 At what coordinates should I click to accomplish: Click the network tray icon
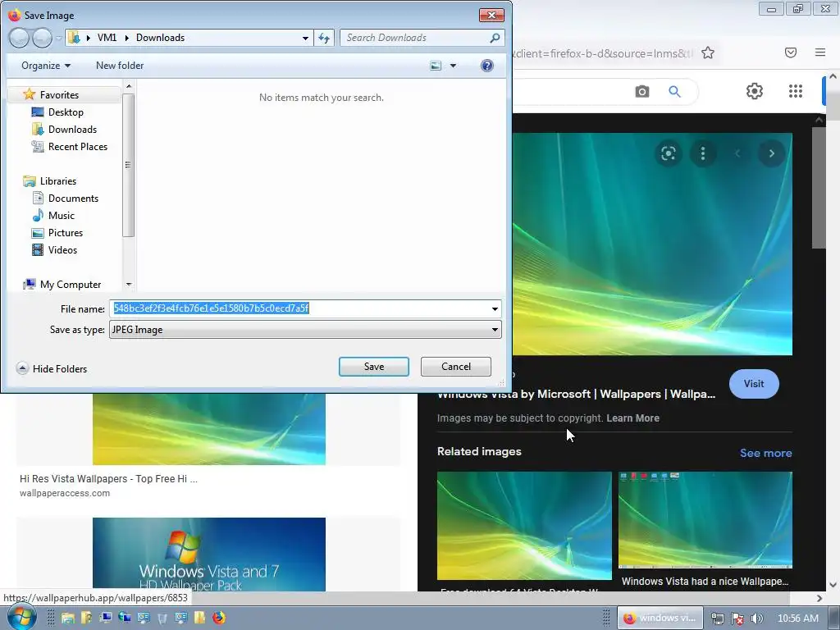point(718,619)
